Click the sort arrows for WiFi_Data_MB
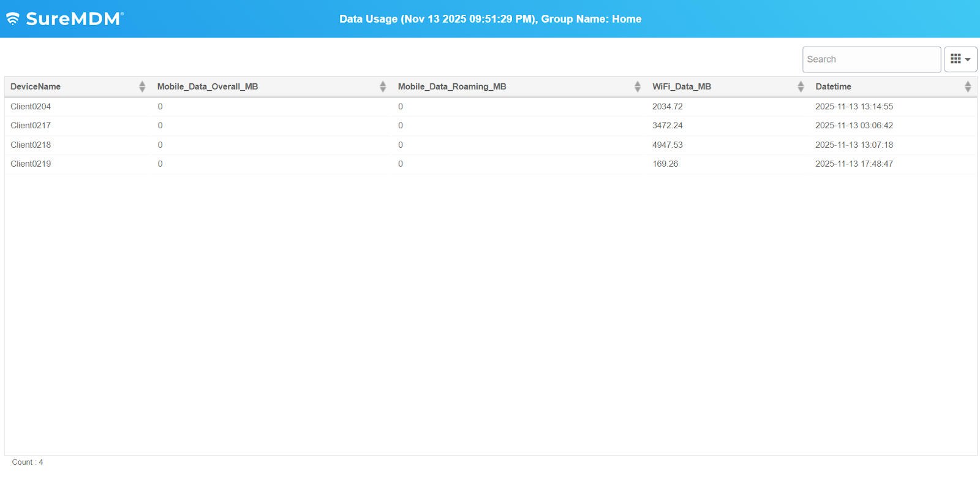 [x=801, y=86]
